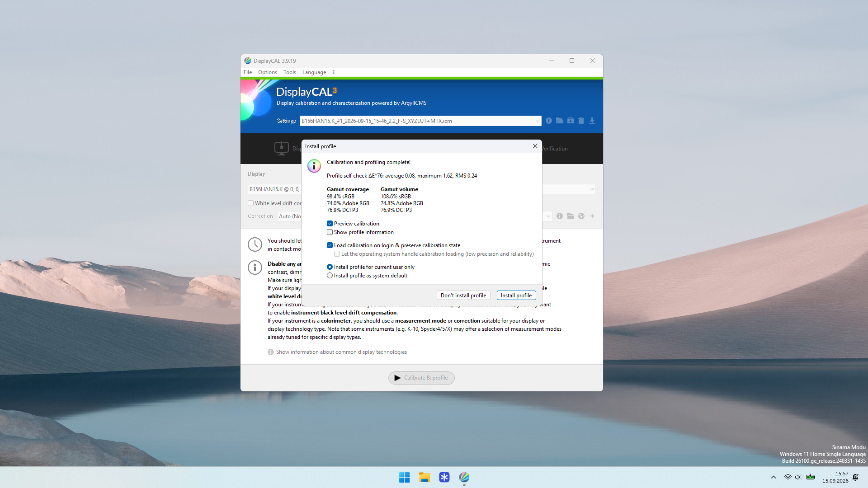Screen dimensions: 868x488
Task: Open the Wi-Fi network tray icon
Action: point(788,477)
